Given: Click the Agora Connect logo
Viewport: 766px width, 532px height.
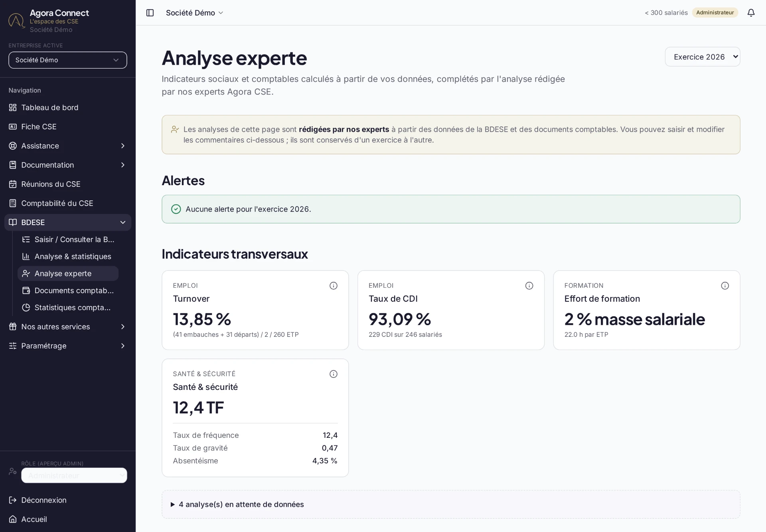Looking at the screenshot, I should pos(17,20).
